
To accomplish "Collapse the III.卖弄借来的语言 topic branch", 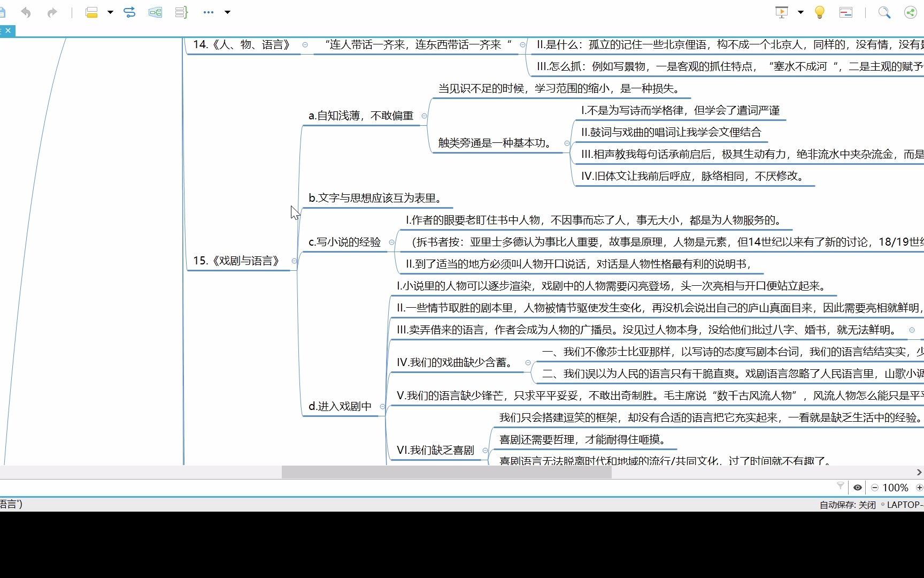I will (912, 330).
